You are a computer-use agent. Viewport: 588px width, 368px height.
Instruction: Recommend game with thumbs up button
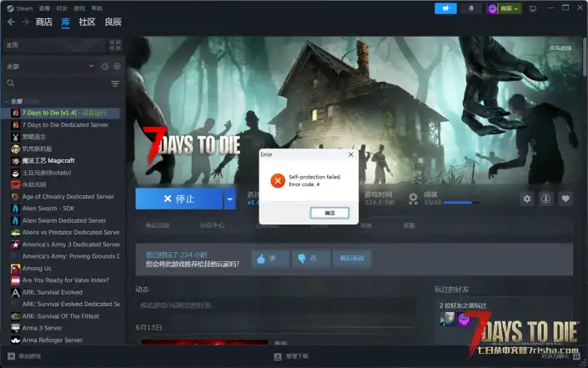pos(269,259)
